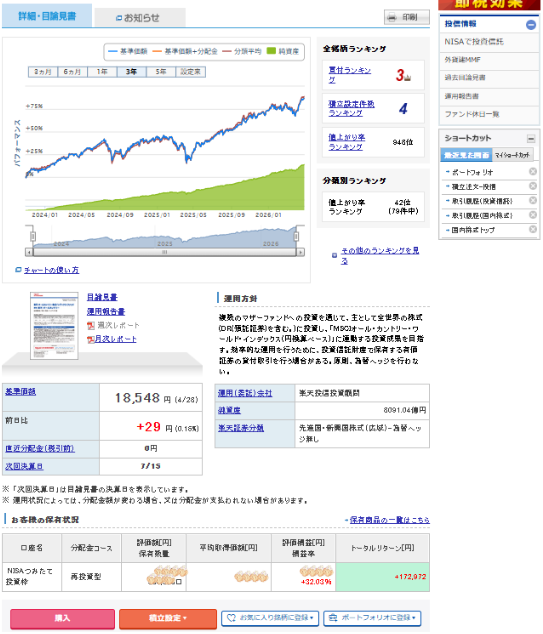Collapse the ショートカット panel with the minus icon
This screenshot has height=634, width=543.
point(531,139)
